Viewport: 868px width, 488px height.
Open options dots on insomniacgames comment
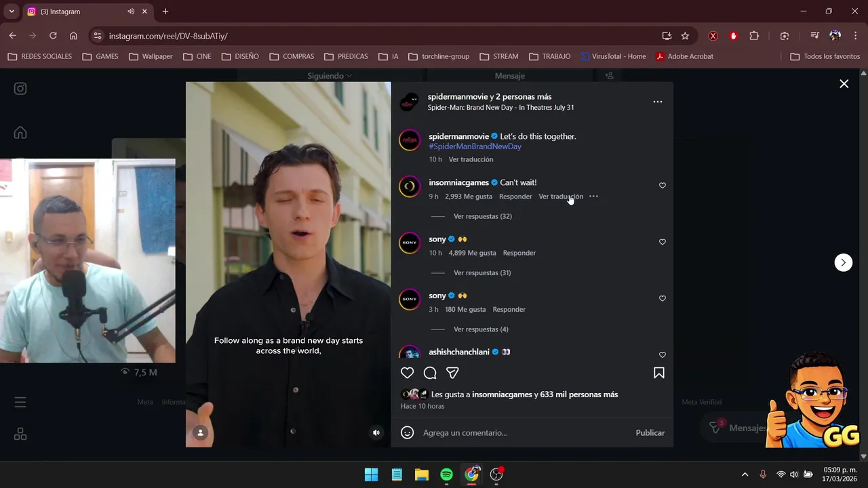point(593,197)
